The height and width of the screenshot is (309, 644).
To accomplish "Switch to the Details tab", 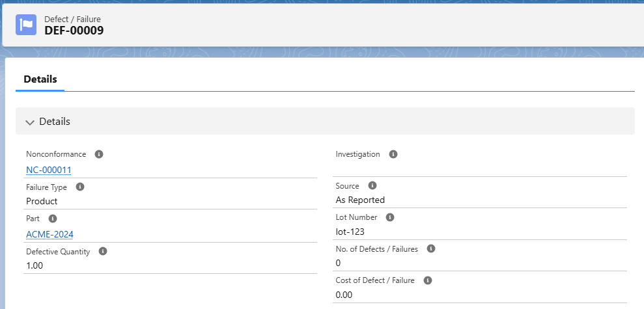I will tap(40, 79).
